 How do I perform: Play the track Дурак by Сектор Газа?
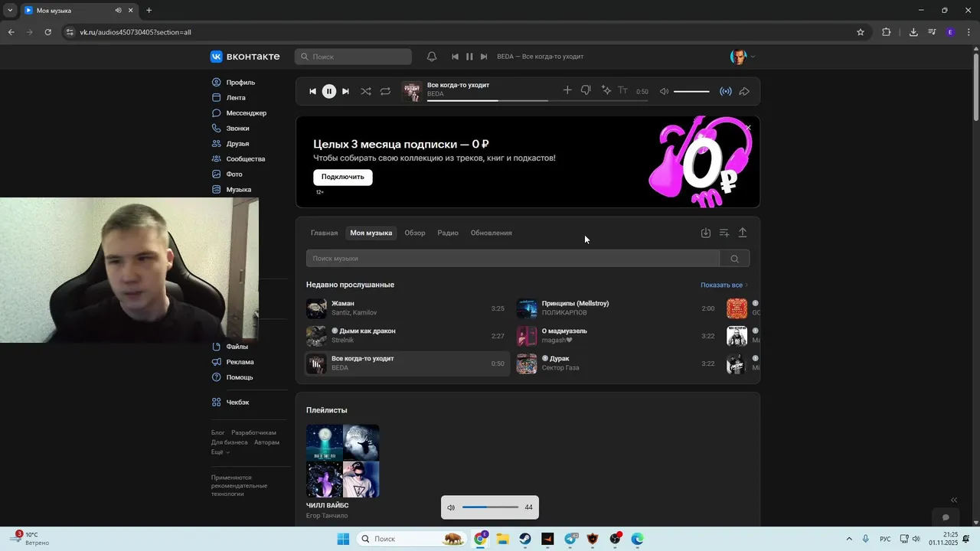616,364
